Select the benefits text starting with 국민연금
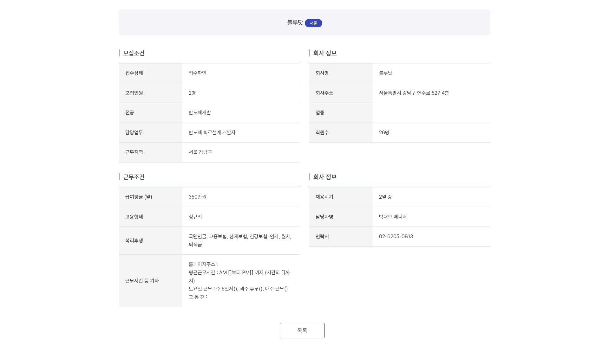609x364 pixels. coord(240,240)
